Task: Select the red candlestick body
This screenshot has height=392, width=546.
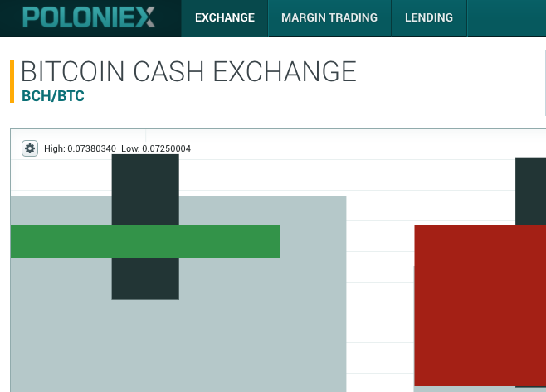Action: coord(480,306)
